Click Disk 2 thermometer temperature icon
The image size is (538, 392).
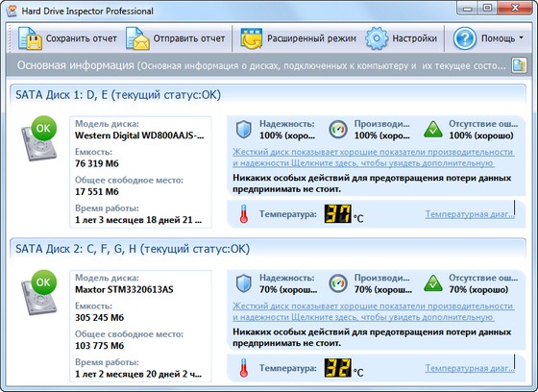[244, 368]
